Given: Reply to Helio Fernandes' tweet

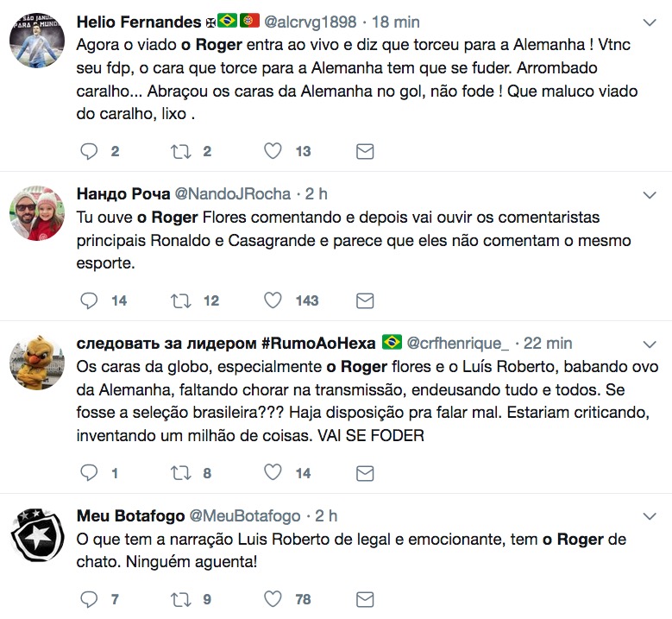Looking at the screenshot, I should pos(89,152).
